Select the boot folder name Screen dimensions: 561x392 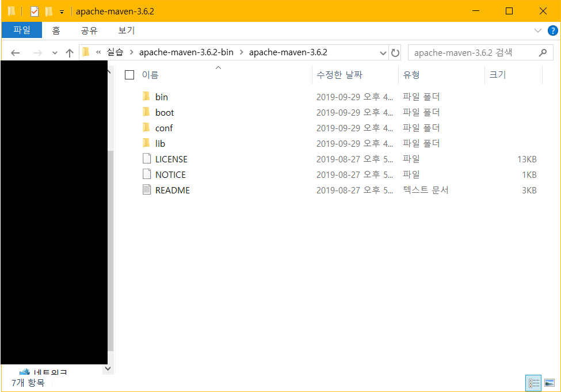[165, 112]
